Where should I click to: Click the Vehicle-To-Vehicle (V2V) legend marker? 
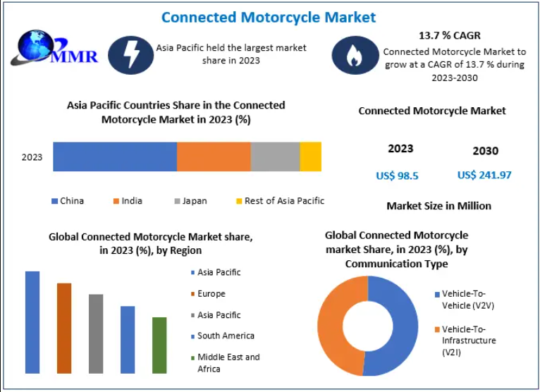coord(436,295)
